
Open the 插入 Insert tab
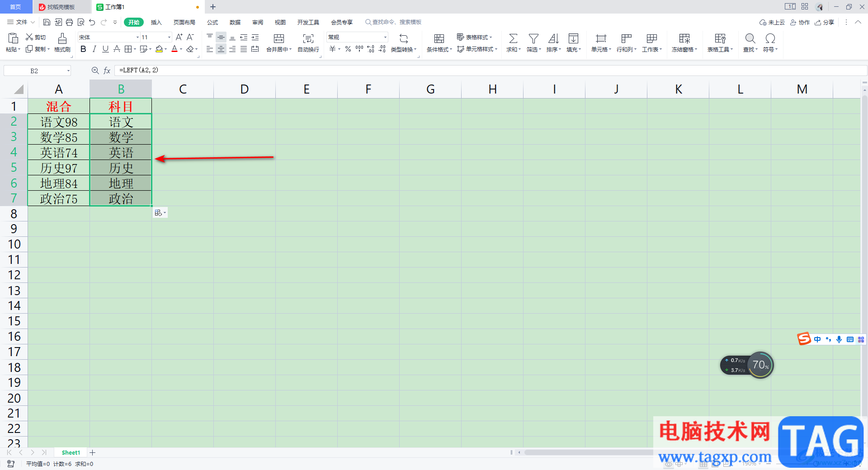(x=156, y=22)
